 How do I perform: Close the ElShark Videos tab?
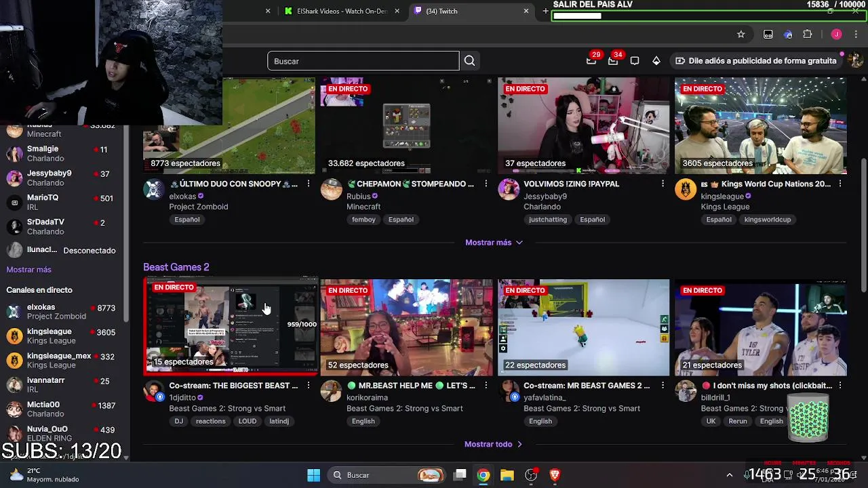tap(397, 11)
